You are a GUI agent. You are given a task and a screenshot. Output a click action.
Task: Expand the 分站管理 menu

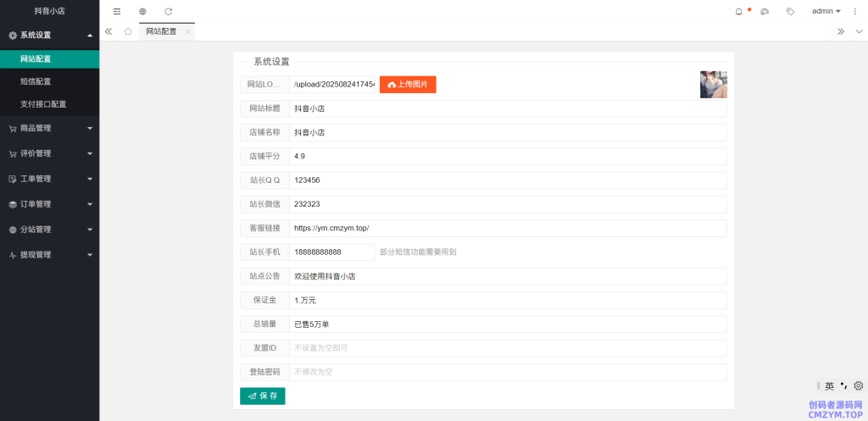[50, 230]
